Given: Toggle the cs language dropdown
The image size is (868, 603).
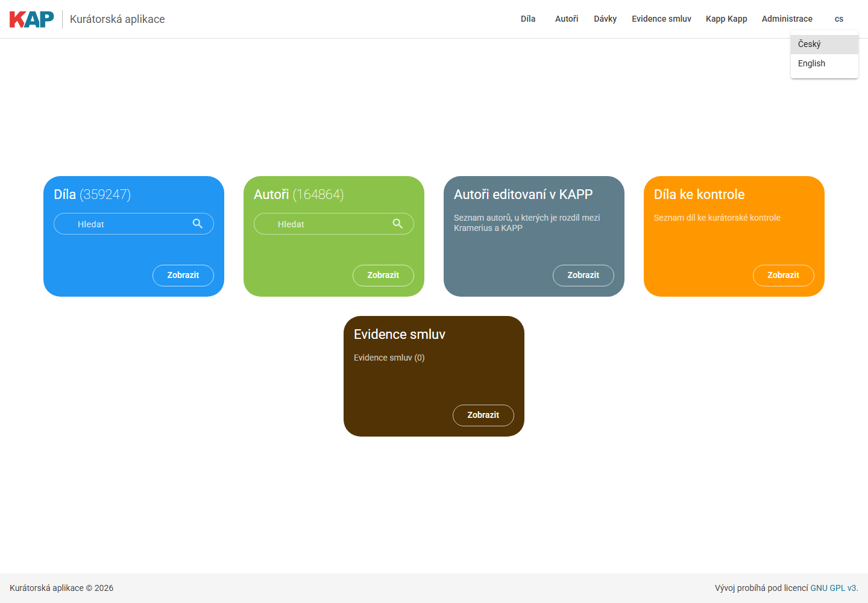Looking at the screenshot, I should tap(839, 19).
